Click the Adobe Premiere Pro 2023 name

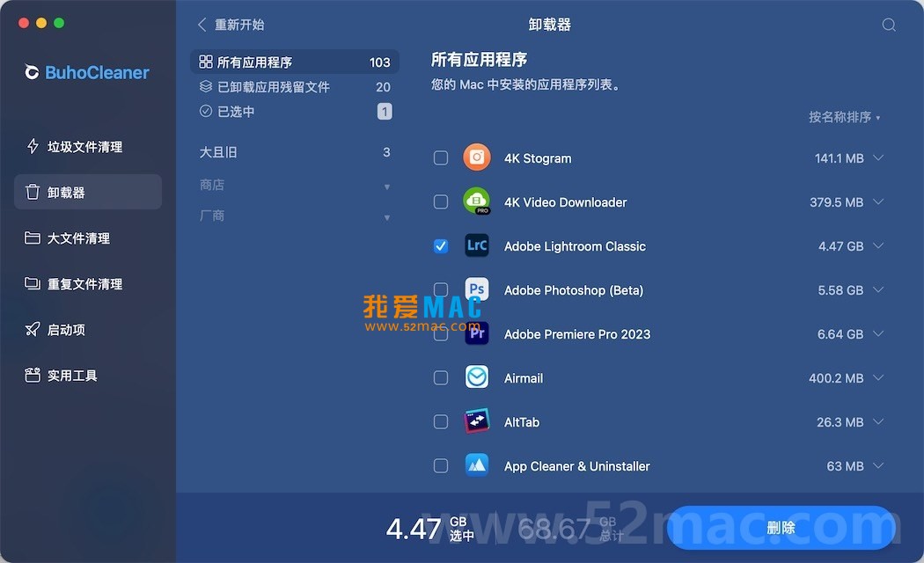click(577, 334)
